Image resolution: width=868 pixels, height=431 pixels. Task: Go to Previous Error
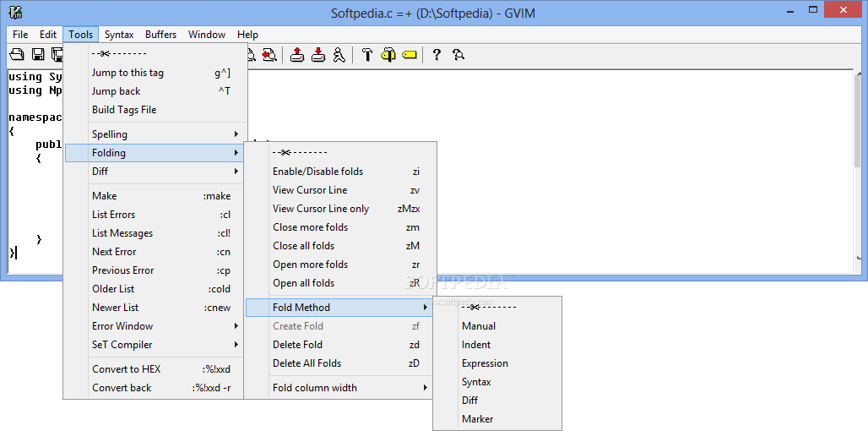coord(155,270)
